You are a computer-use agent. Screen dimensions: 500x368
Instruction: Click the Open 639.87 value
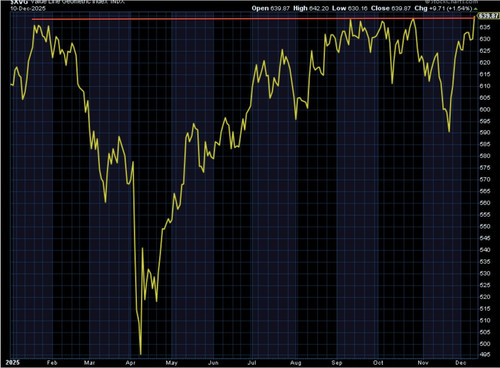tap(271, 8)
